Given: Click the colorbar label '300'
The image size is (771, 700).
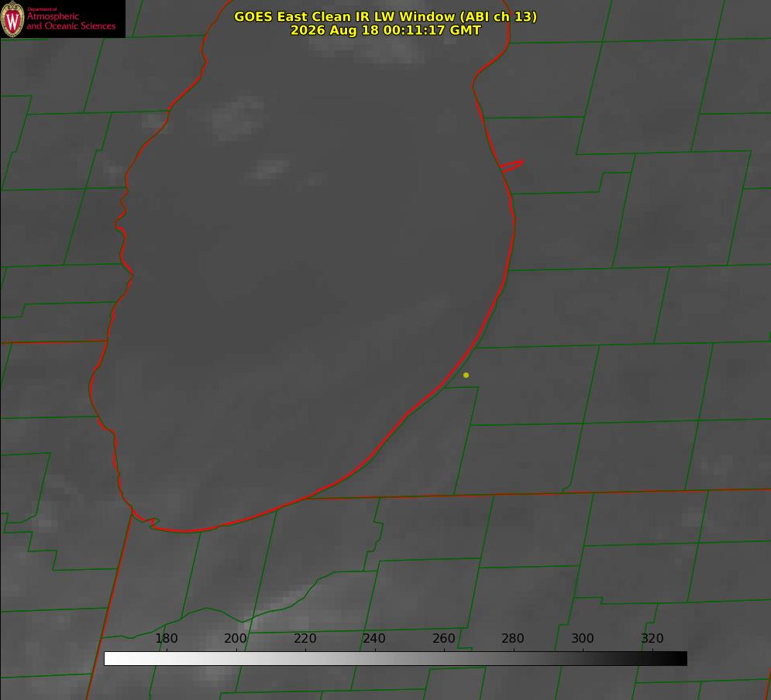Looking at the screenshot, I should (x=583, y=638).
